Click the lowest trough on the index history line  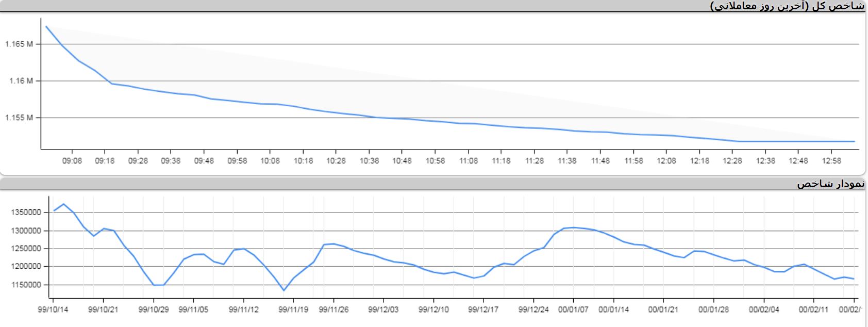click(x=283, y=290)
